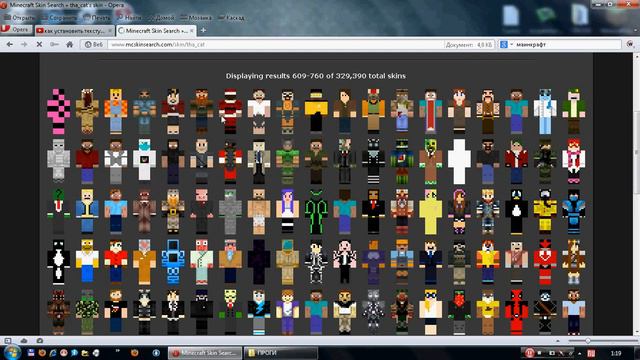The height and width of the screenshot is (360, 640).
Task: Click Internet Explorer icon in quick launch
Action: click(53, 353)
